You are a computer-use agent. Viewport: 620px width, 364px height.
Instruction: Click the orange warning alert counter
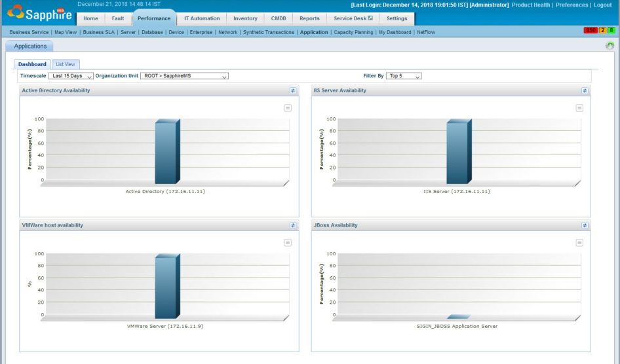[x=602, y=30]
